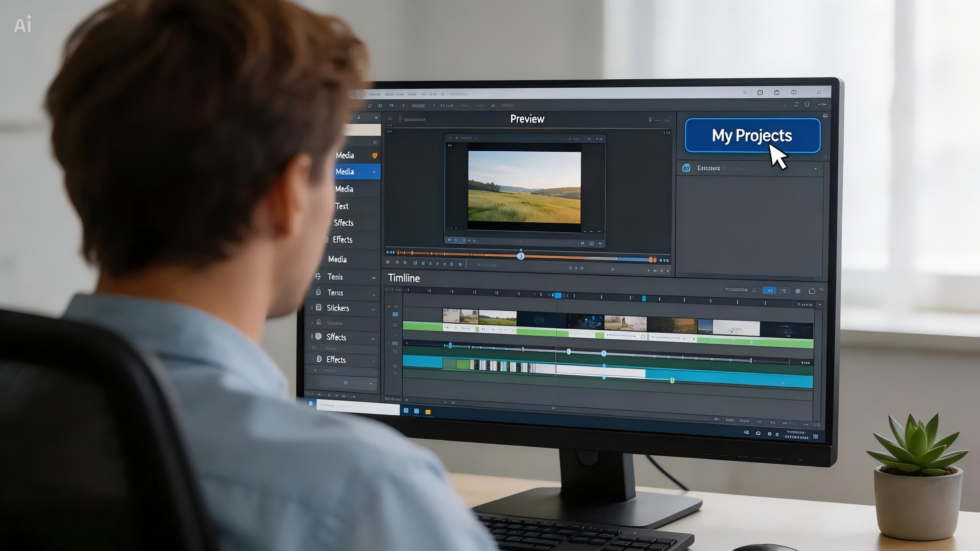Click the icon left of Eıroıshırs label

[x=686, y=168]
